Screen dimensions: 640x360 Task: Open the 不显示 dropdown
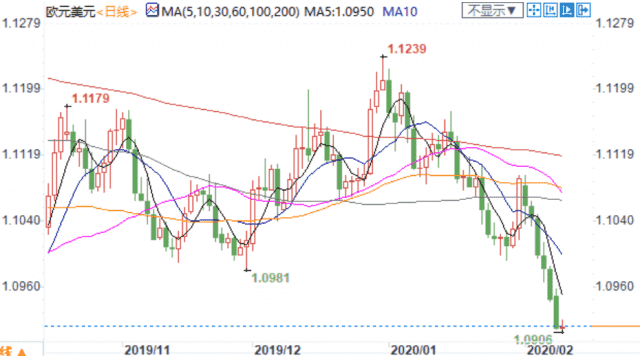click(x=492, y=10)
